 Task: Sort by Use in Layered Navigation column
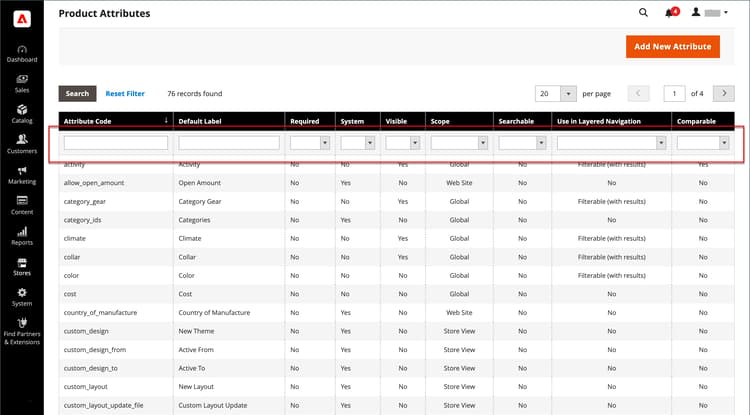(x=611, y=121)
